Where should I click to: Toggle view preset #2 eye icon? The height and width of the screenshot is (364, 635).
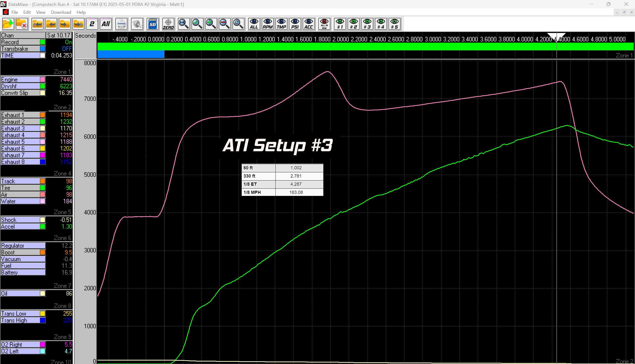tap(354, 24)
